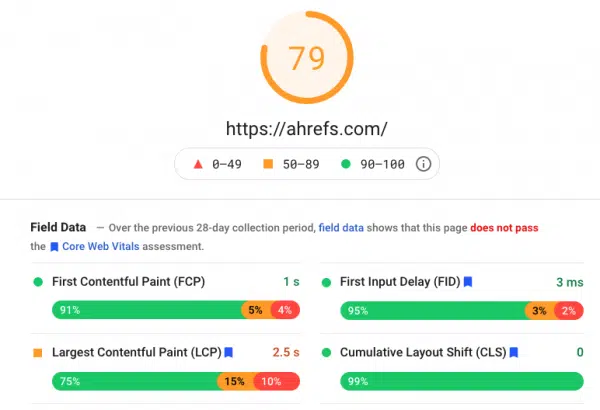Select the First Input Delay (FID) label

[x=400, y=282]
